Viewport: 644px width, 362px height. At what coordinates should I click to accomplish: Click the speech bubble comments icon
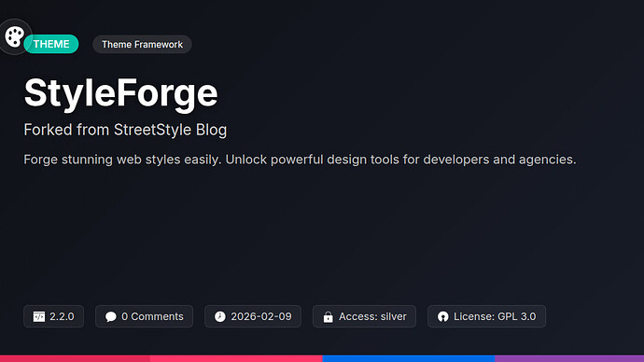pyautogui.click(x=111, y=316)
